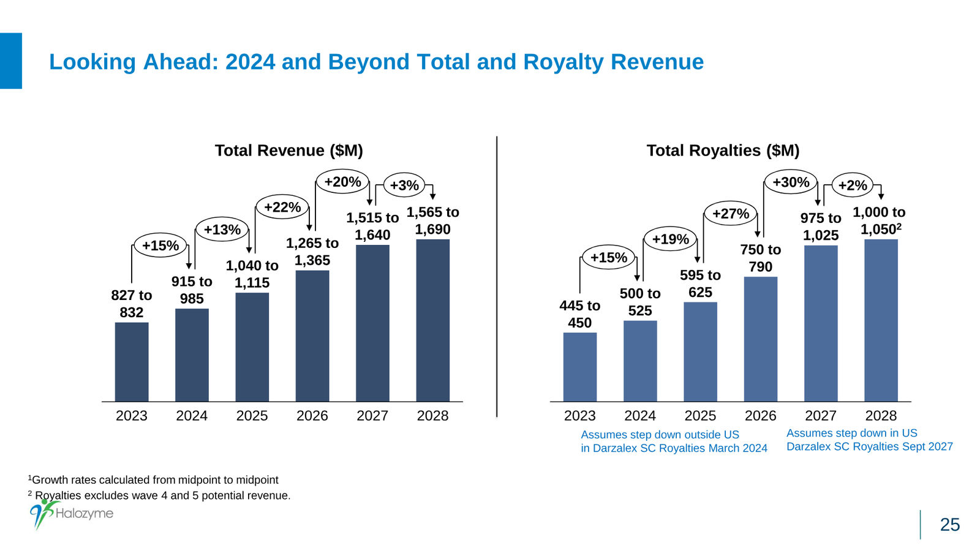Click the +20% growth bubble
The image size is (980, 551).
coord(342,182)
